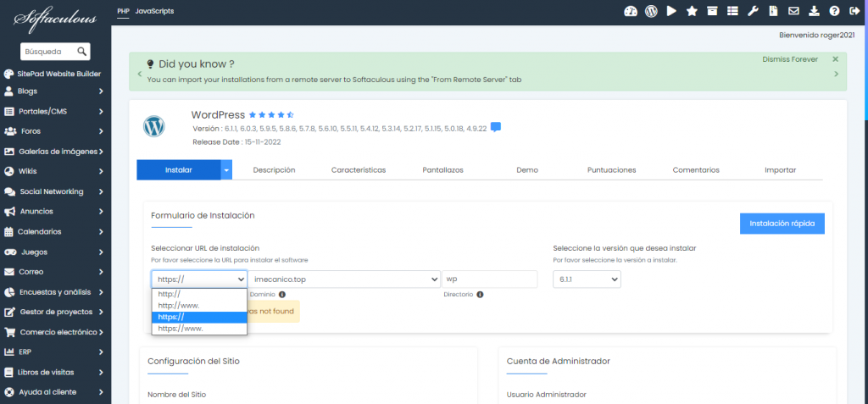
Task: Click the logout arrow icon
Action: 854,11
